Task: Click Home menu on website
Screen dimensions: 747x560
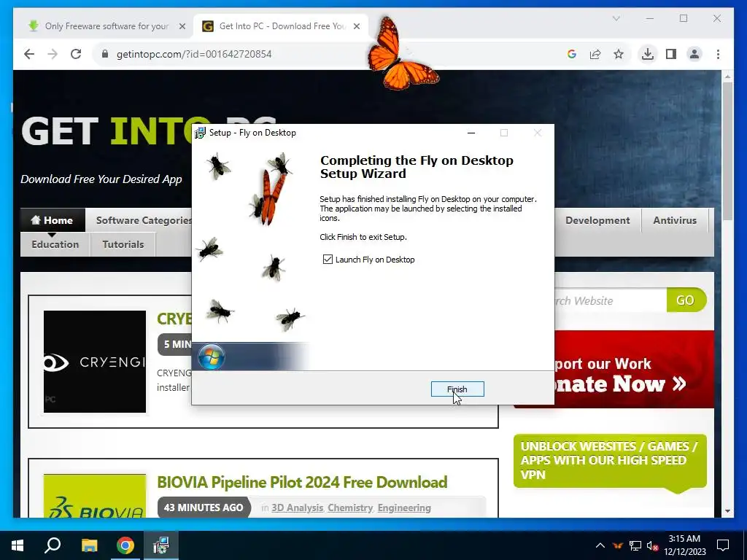Action: coord(52,220)
